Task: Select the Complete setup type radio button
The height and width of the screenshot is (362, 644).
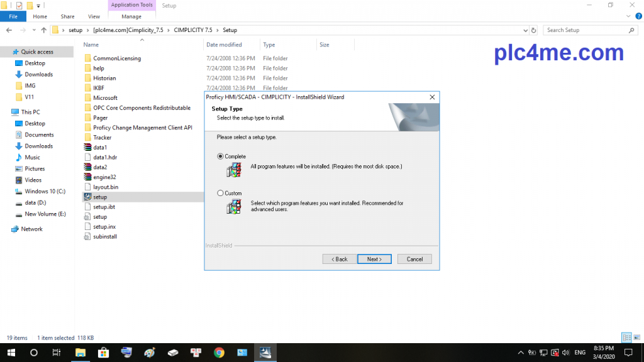Action: click(x=220, y=156)
